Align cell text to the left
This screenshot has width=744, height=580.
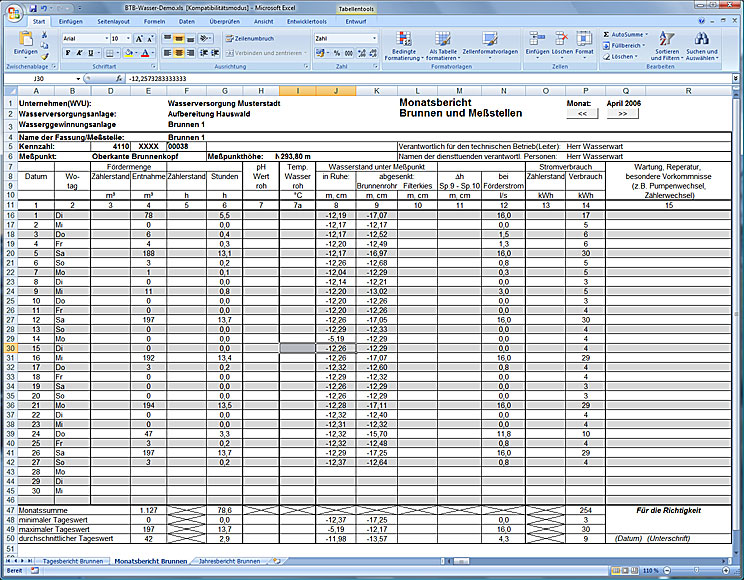coord(167,53)
